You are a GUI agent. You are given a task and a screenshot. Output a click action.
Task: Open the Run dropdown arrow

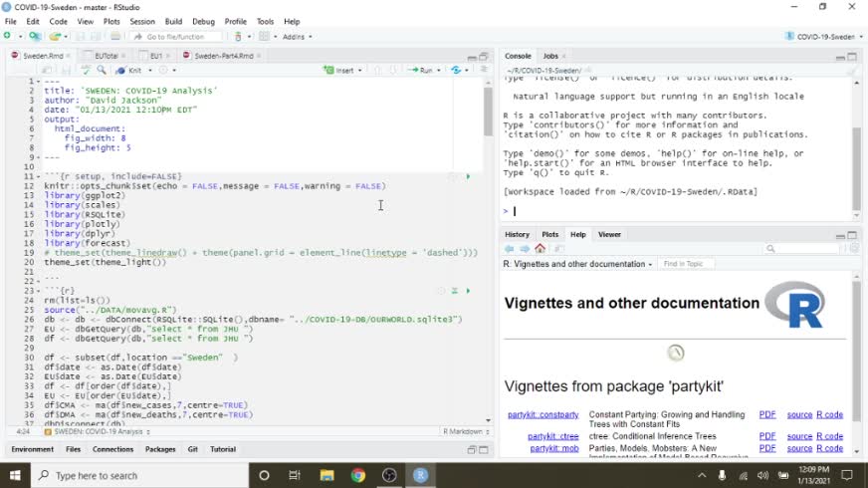(x=438, y=71)
